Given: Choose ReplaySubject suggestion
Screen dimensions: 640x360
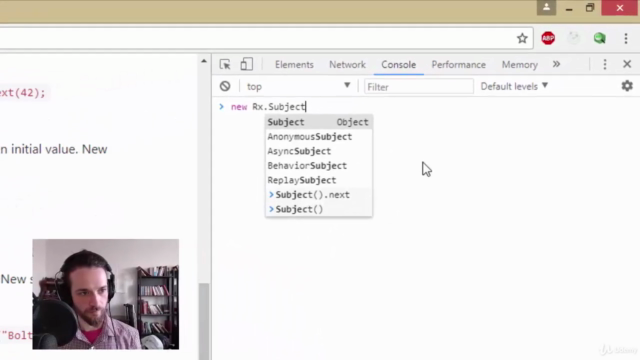Looking at the screenshot, I should coord(318,180).
